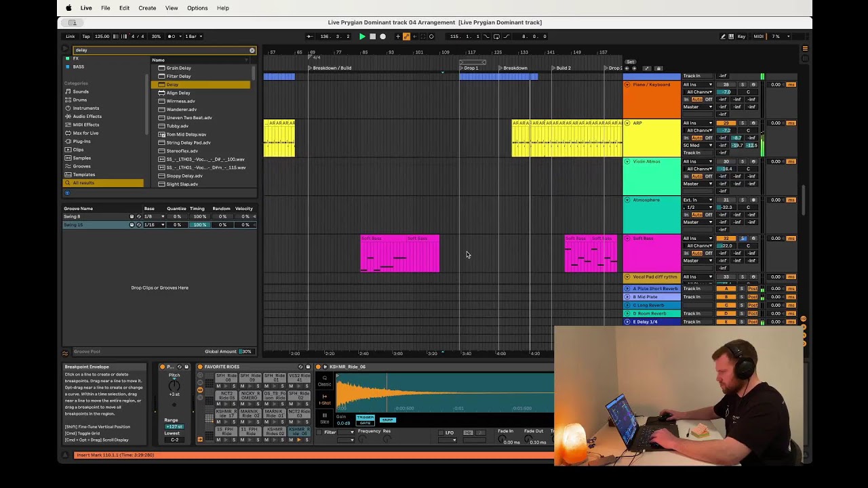This screenshot has height=488, width=868.
Task: Open the metronome settings dropdown arrow
Action: click(x=179, y=37)
